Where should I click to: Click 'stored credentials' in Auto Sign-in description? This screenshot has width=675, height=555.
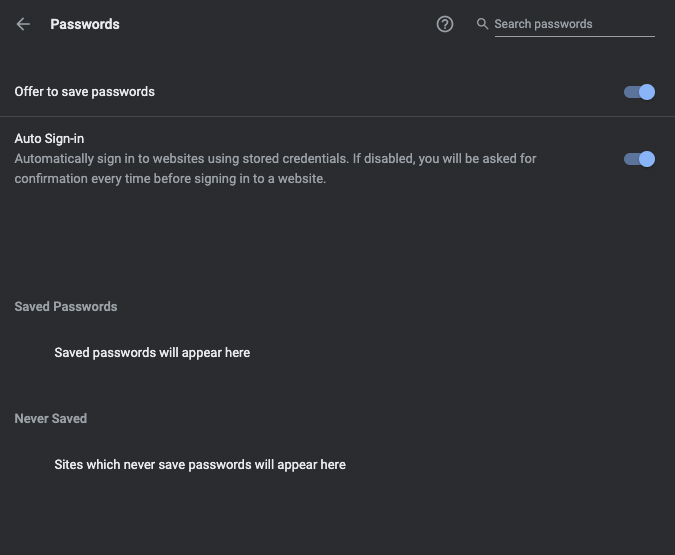pyautogui.click(x=295, y=159)
